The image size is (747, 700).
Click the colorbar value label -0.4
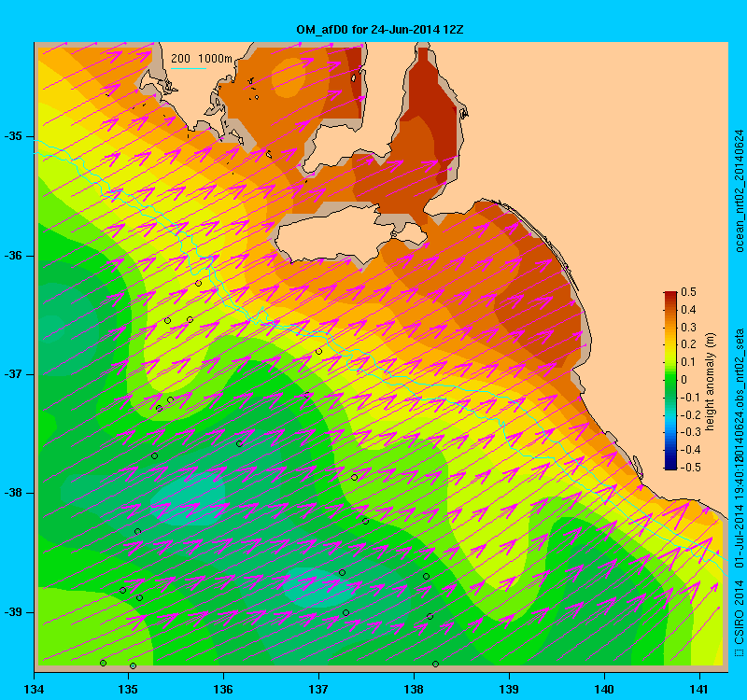(x=689, y=450)
